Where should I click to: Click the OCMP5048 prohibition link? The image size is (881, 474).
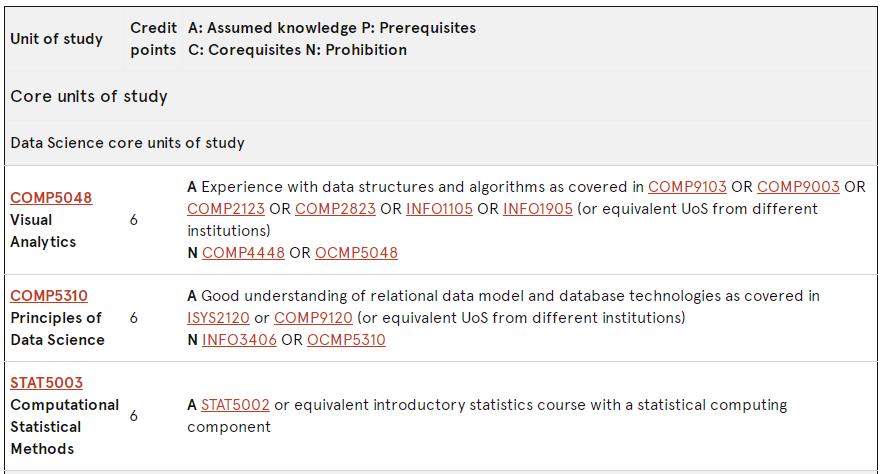click(356, 253)
